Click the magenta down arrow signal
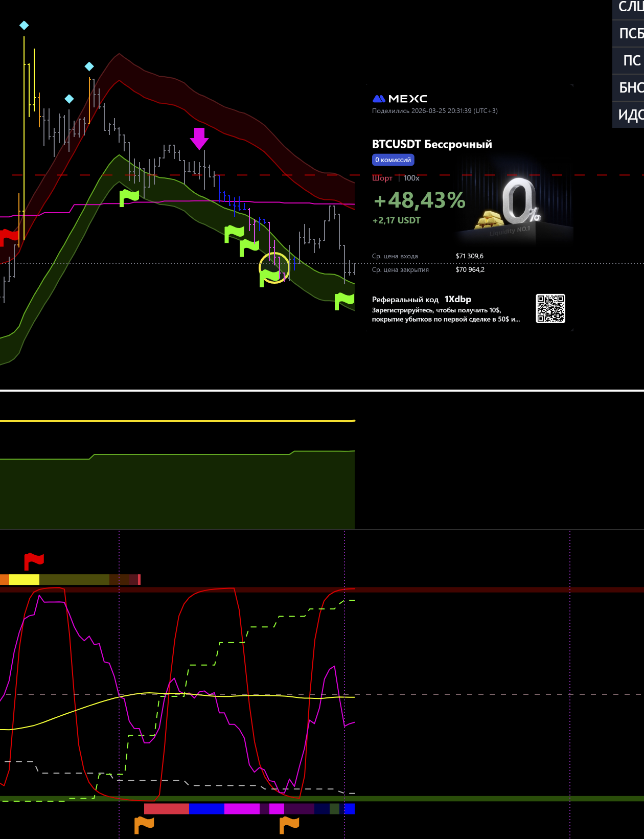This screenshot has height=839, width=644. 199,139
